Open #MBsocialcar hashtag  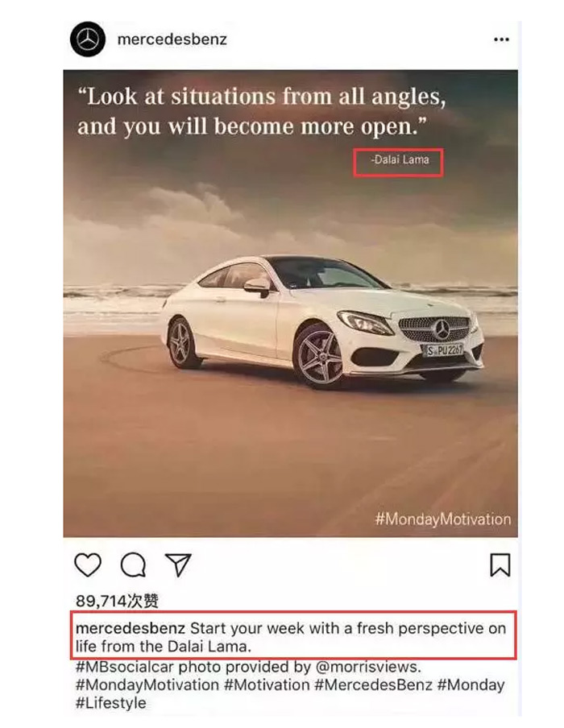[125, 667]
